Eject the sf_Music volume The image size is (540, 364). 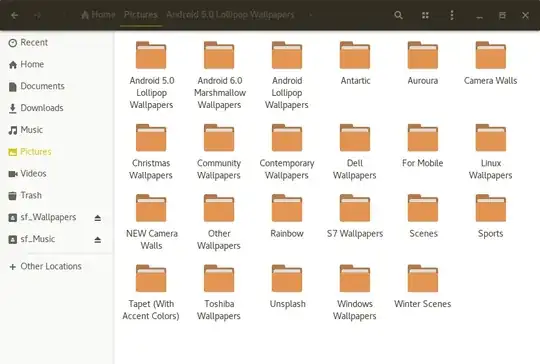point(97,240)
